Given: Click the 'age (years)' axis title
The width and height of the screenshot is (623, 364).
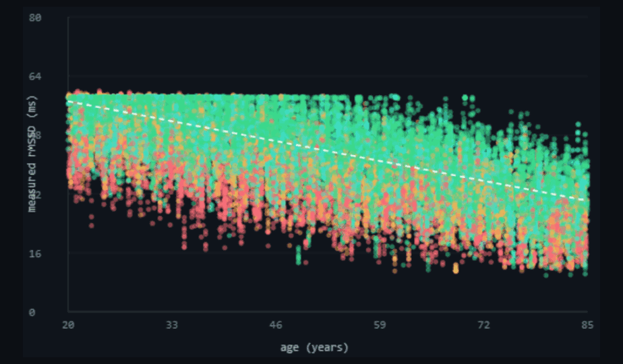Looking at the screenshot, I should [314, 348].
